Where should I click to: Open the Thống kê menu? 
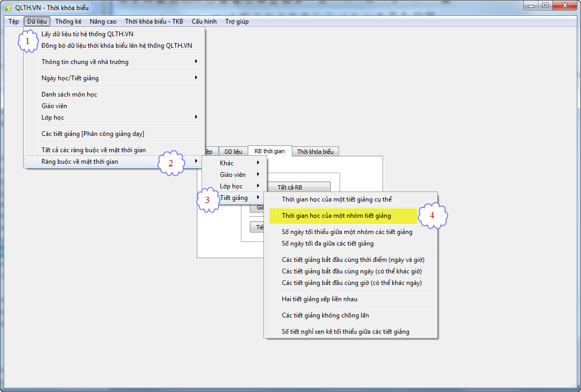[68, 22]
